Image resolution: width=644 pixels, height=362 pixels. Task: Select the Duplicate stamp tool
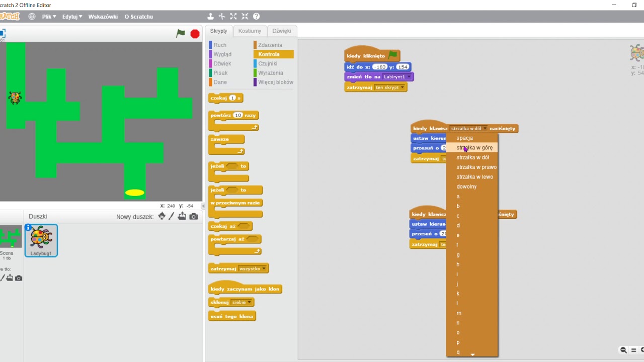tap(211, 17)
